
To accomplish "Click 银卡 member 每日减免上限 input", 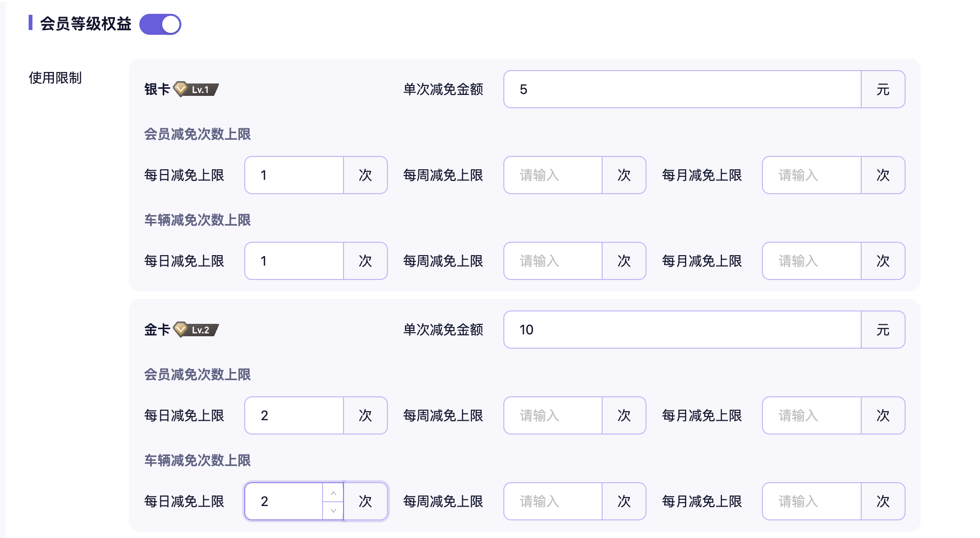I will tap(294, 175).
